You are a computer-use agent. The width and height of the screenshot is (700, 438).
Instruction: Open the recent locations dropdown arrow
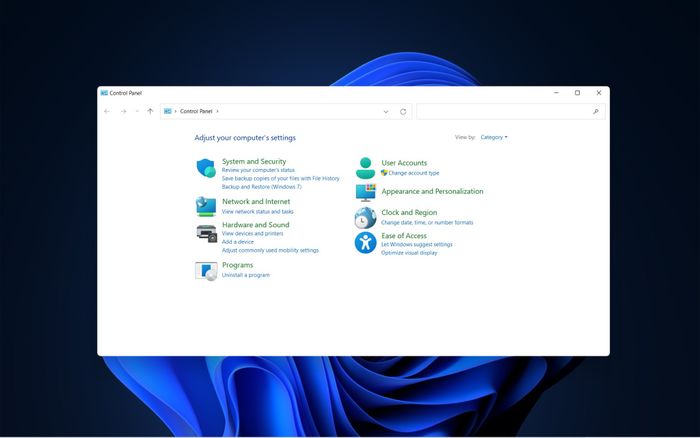tap(137, 112)
